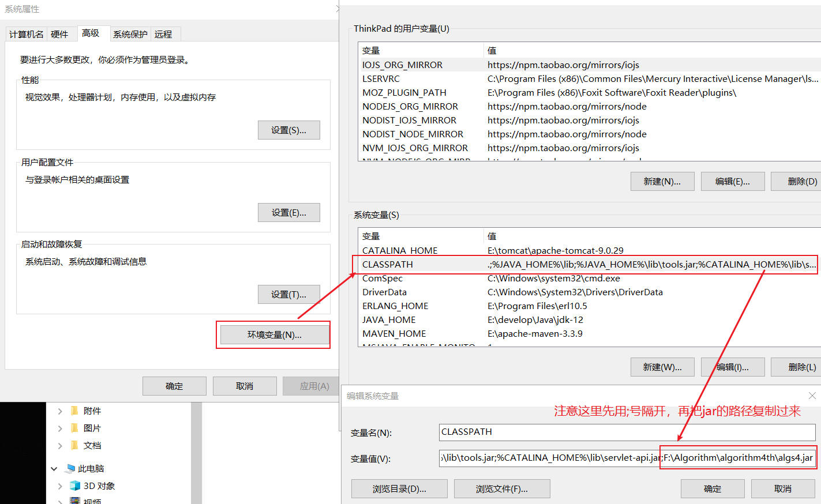Expand the 3D 对象 tree node

pos(60,486)
